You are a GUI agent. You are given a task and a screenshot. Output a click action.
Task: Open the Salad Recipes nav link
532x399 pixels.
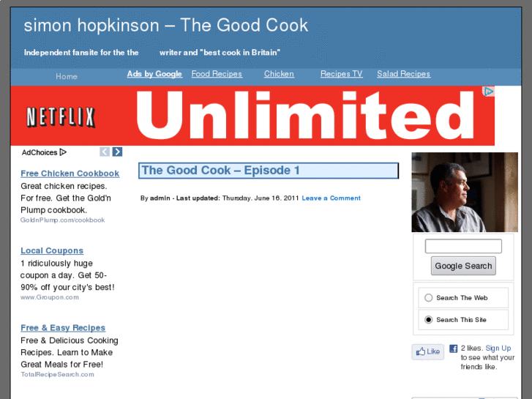click(x=404, y=74)
